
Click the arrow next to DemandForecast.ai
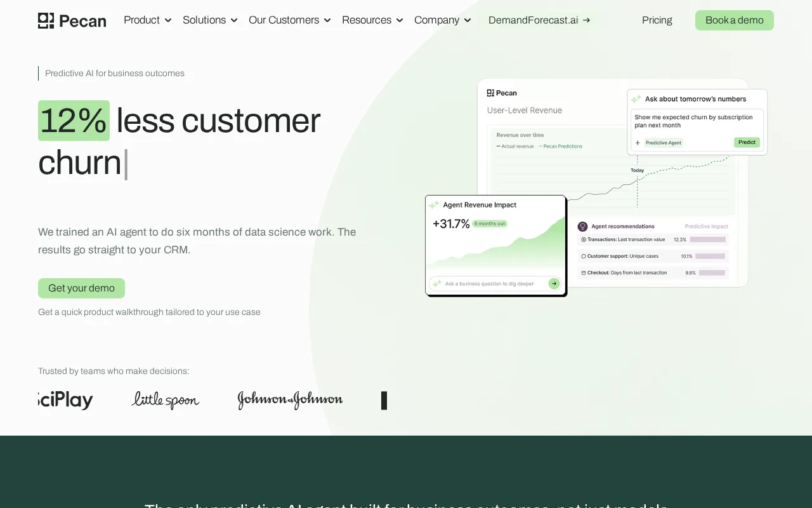tap(586, 20)
